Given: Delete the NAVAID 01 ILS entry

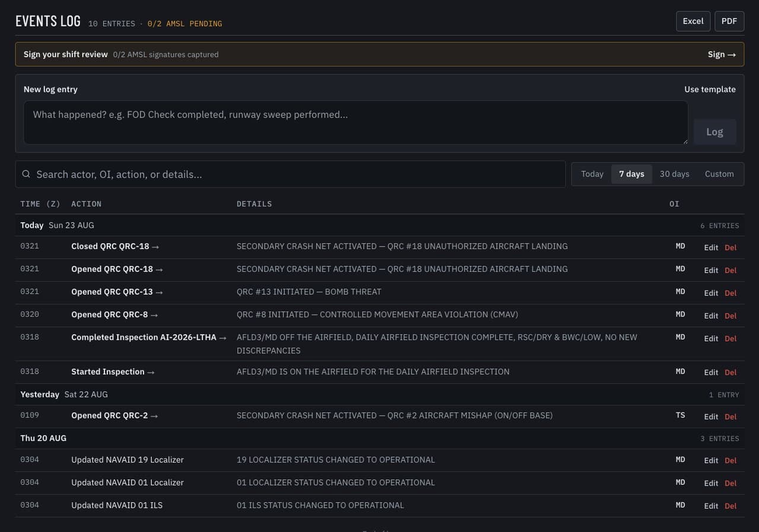Looking at the screenshot, I should [x=731, y=506].
